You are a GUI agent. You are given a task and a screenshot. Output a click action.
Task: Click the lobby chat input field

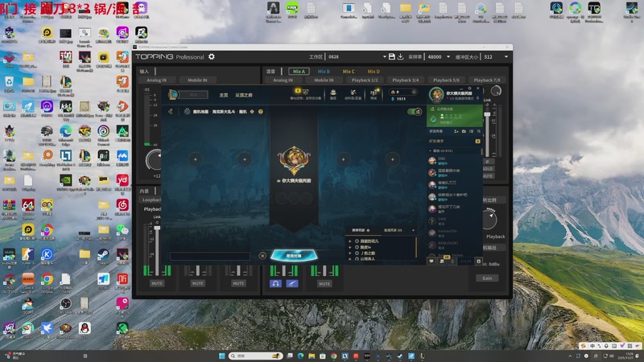click(210, 257)
